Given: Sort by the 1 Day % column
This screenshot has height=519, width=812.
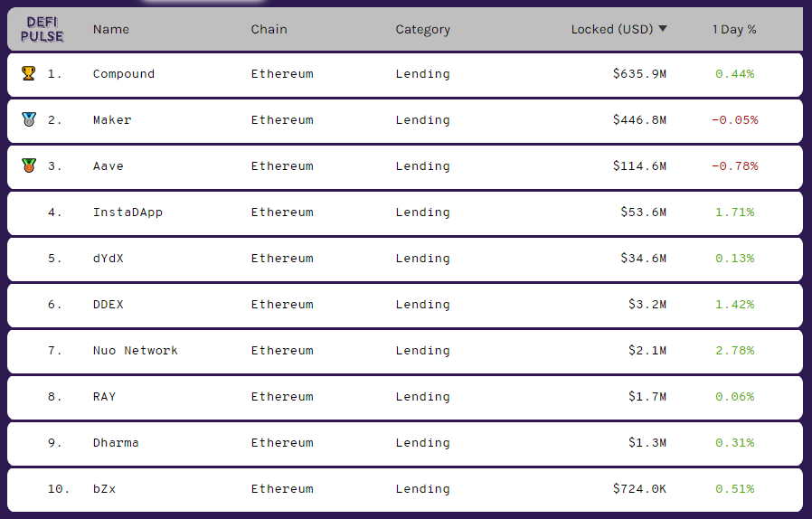Looking at the screenshot, I should tap(733, 29).
